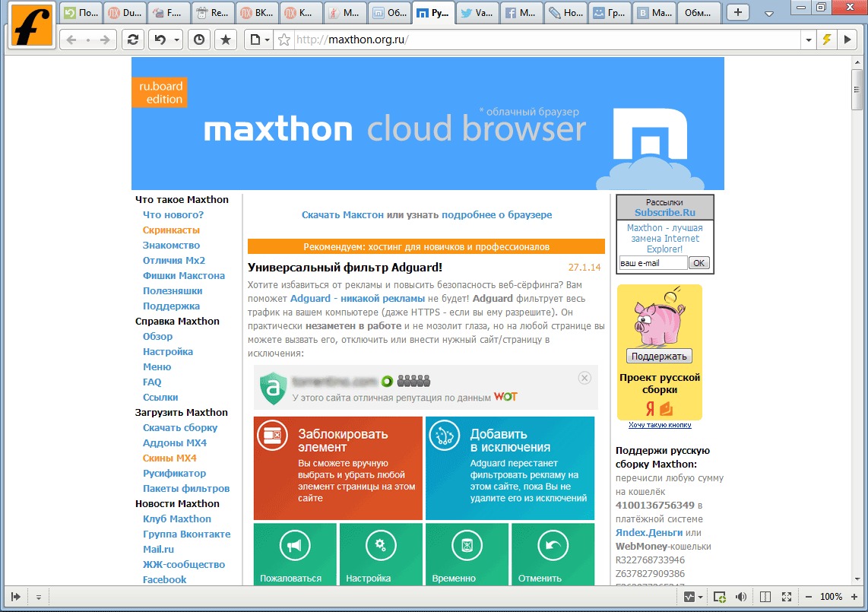Reload the current page
This screenshot has width=868, height=612.
(x=133, y=40)
